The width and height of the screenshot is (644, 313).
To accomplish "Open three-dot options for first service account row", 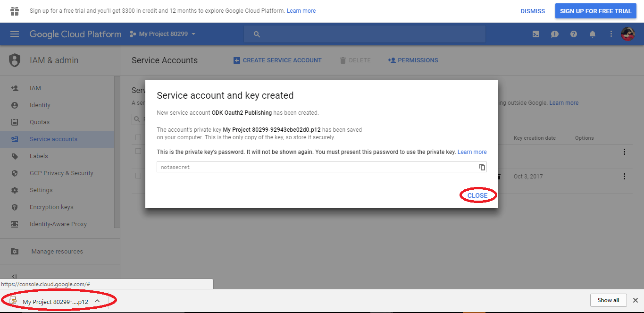I will pyautogui.click(x=624, y=152).
